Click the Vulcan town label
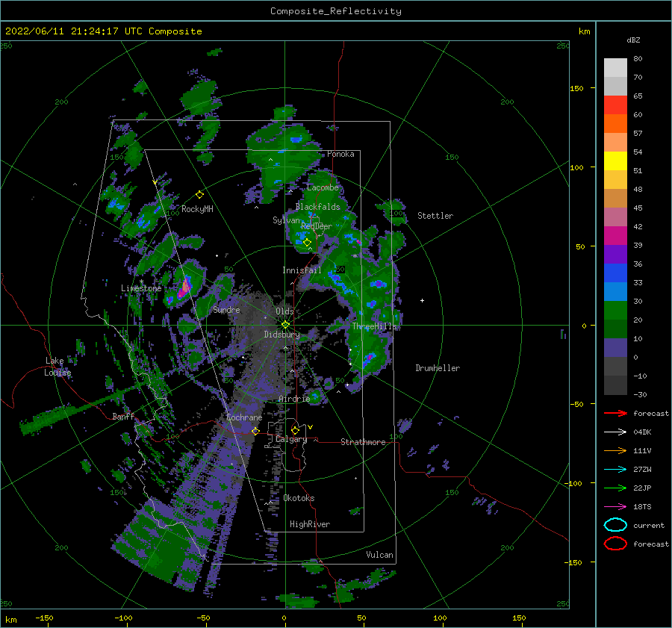 point(379,555)
